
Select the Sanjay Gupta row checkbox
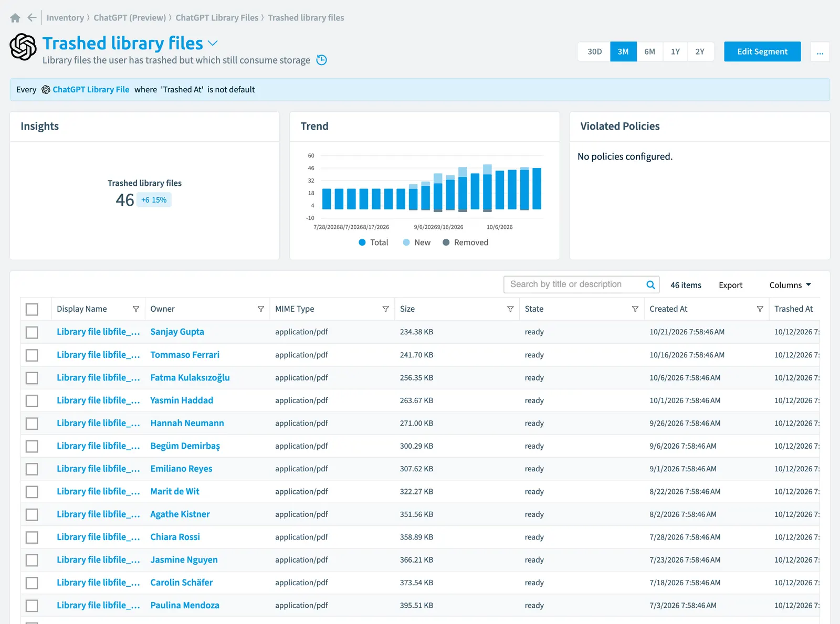[32, 332]
